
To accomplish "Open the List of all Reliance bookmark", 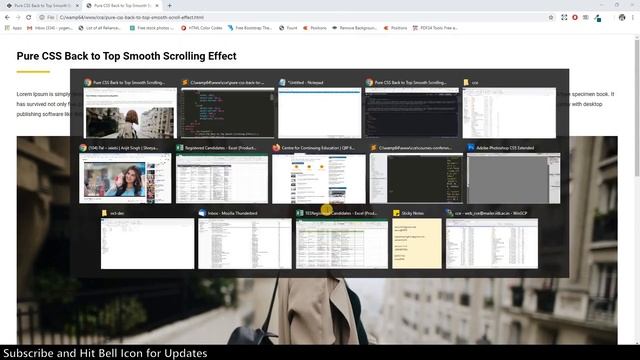I will (99, 28).
